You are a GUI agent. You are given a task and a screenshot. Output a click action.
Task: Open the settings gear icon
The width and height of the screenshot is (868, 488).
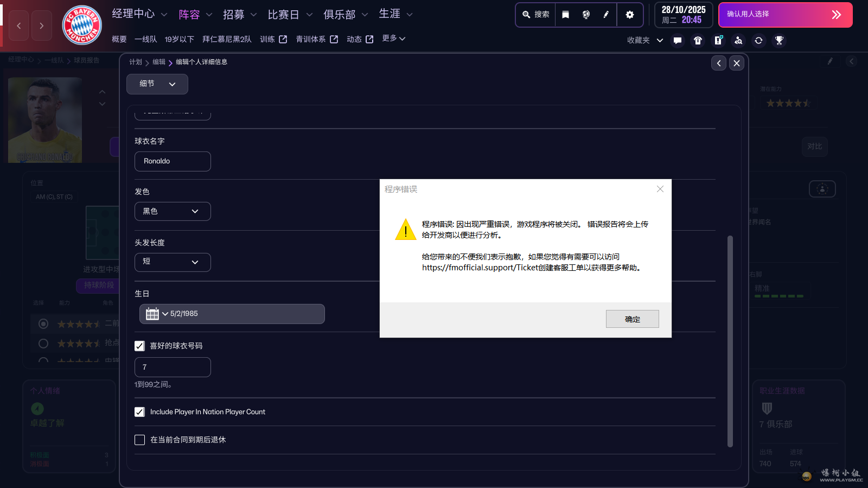[x=629, y=15]
